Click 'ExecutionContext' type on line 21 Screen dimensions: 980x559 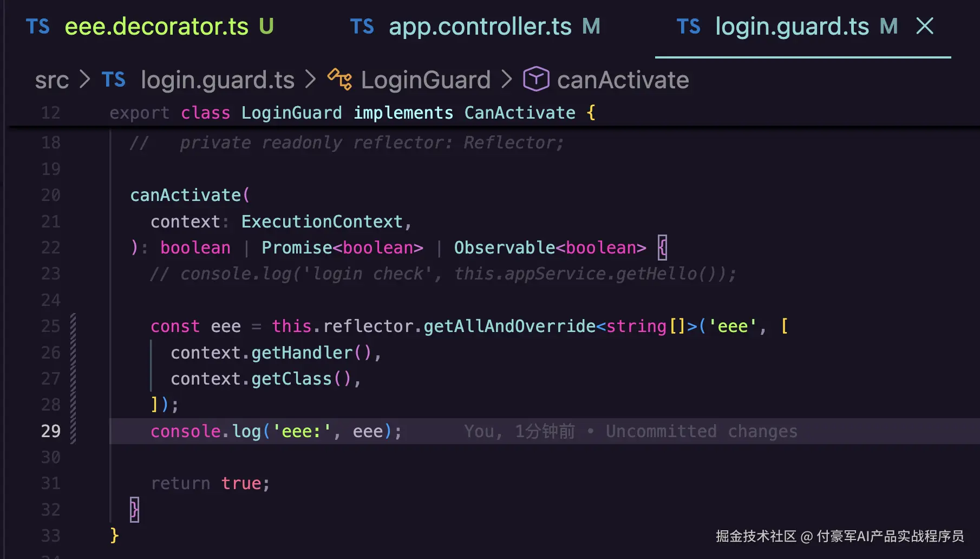322,222
